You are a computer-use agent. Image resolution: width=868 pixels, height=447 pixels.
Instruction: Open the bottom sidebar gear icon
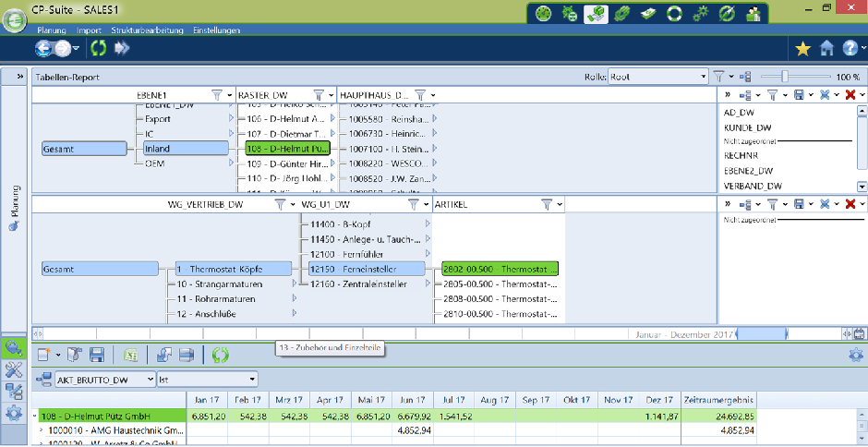click(x=13, y=413)
